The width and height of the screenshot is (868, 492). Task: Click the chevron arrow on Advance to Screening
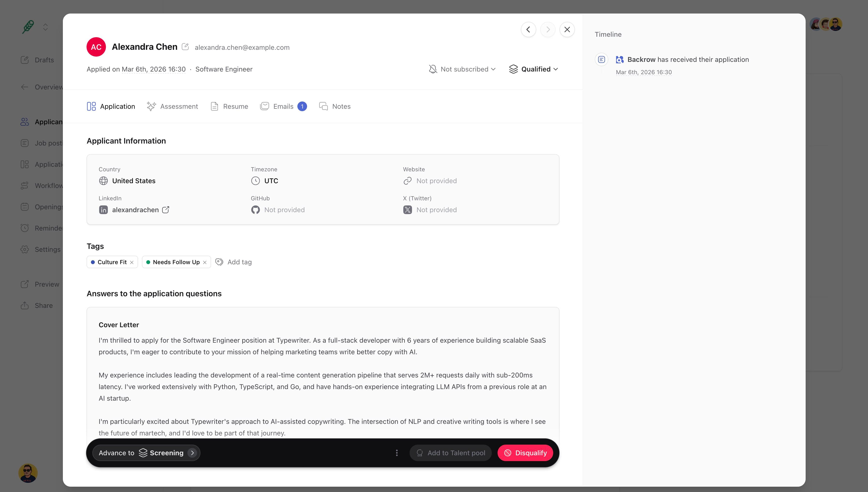[192, 453]
